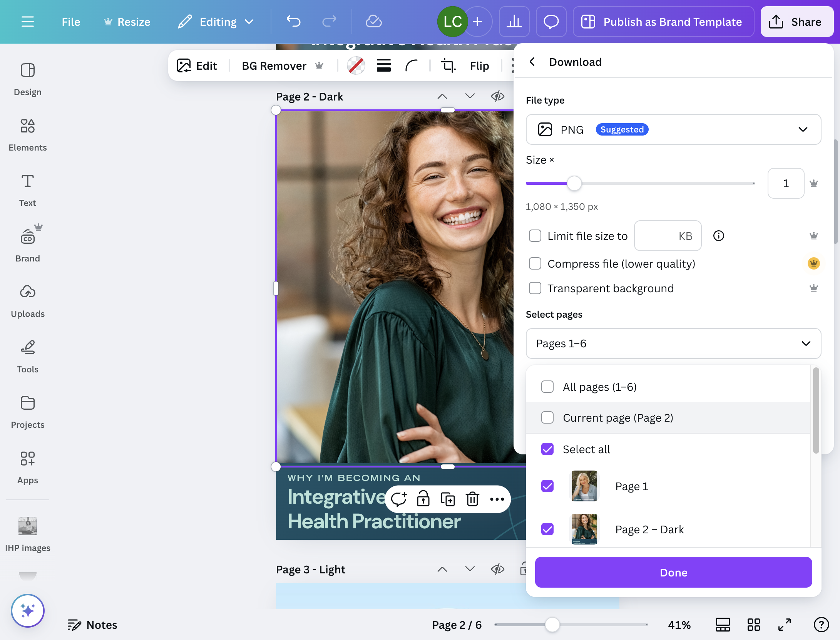This screenshot has width=840, height=640.
Task: Open the Canva AI assistant sparkle button
Action: 28,611
